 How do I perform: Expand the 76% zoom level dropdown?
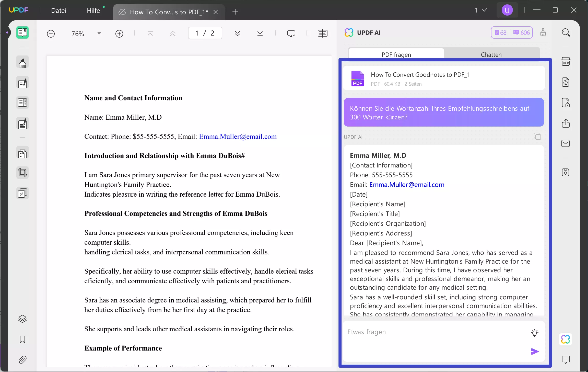click(x=99, y=33)
